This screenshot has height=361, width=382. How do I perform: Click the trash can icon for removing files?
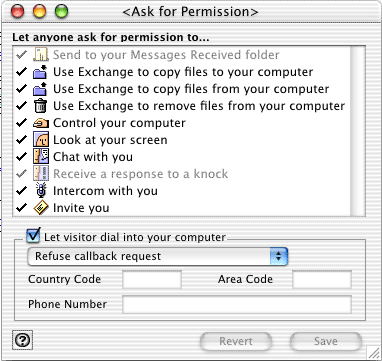[41, 106]
